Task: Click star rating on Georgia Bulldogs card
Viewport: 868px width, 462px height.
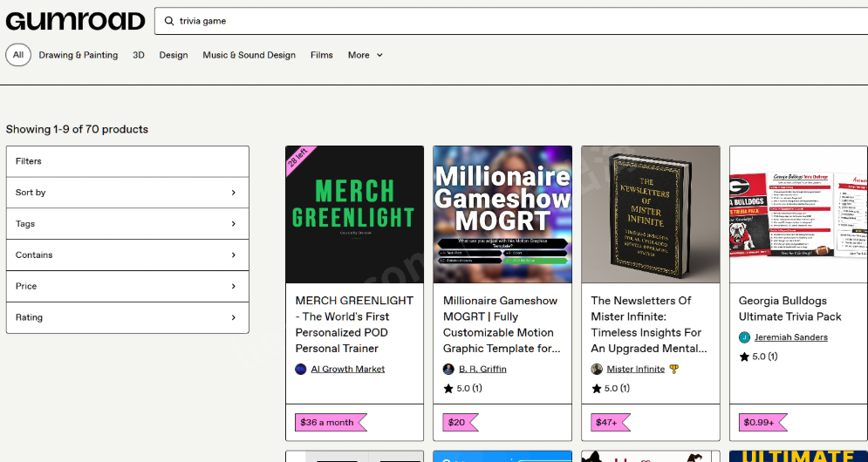Action: click(x=758, y=357)
